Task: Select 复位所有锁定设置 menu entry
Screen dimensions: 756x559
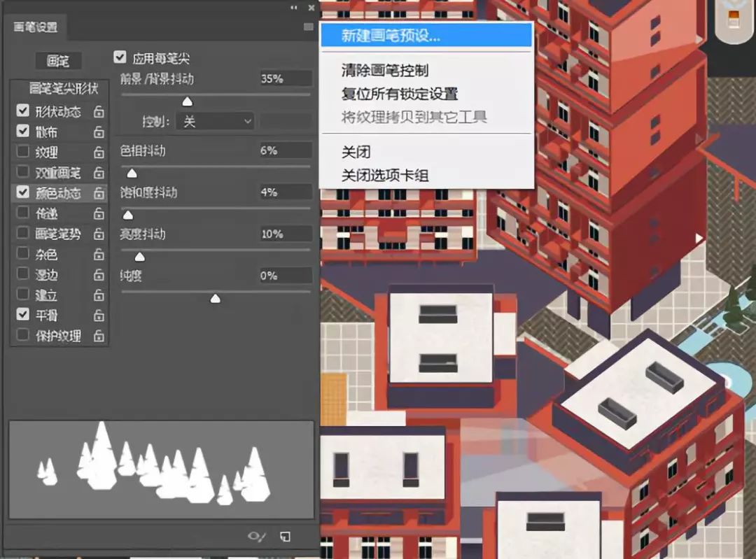Action: point(399,94)
